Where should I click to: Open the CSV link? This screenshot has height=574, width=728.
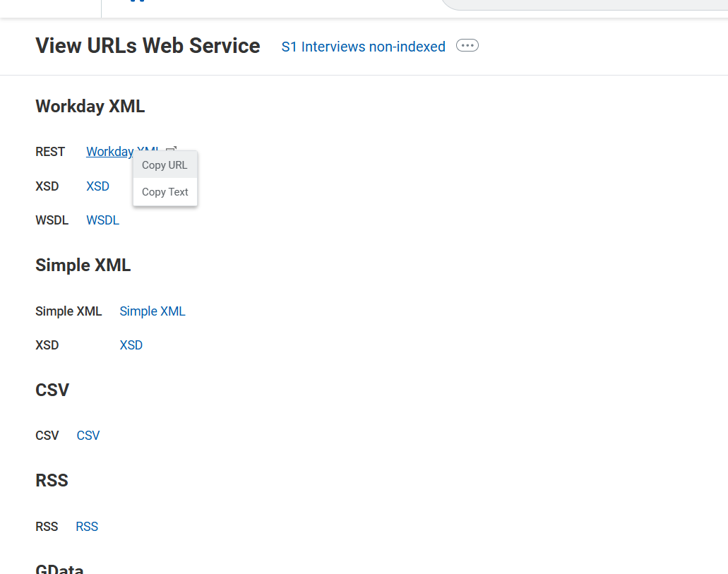point(88,435)
